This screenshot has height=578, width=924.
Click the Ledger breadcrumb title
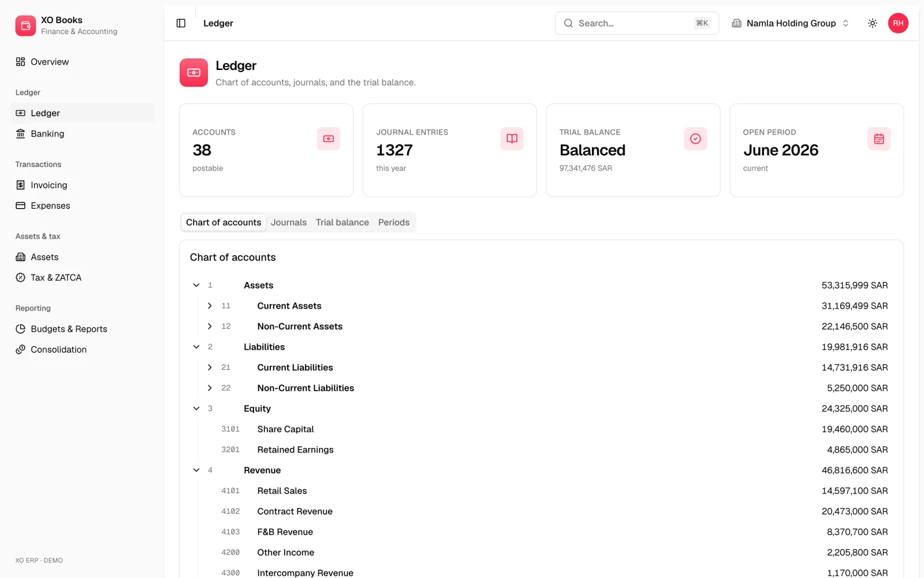click(218, 23)
